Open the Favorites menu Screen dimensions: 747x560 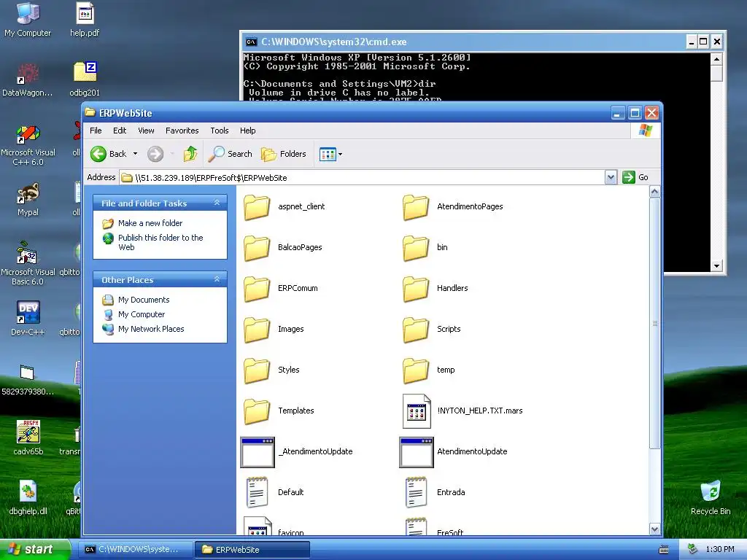coord(182,131)
